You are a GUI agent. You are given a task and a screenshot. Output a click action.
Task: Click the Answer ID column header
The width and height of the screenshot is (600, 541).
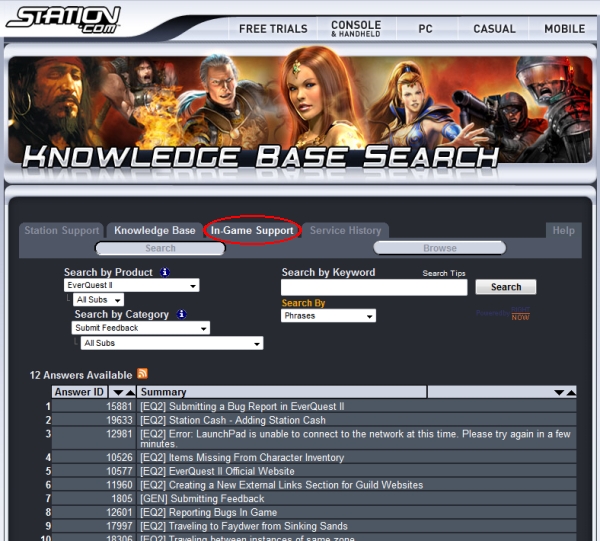pyautogui.click(x=79, y=392)
